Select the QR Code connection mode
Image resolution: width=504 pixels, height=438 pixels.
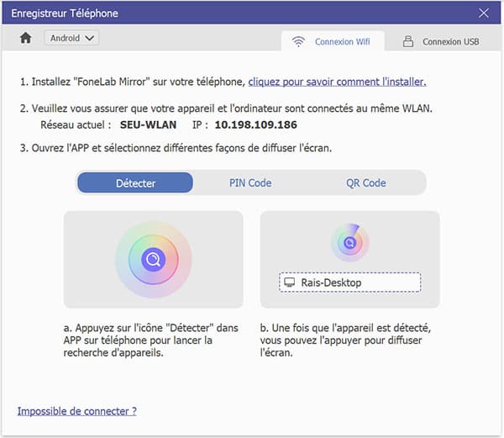pos(365,182)
